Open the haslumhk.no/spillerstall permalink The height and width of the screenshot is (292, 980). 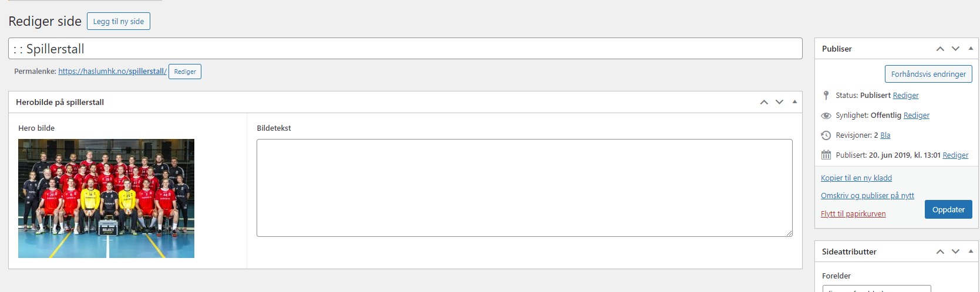[112, 72]
